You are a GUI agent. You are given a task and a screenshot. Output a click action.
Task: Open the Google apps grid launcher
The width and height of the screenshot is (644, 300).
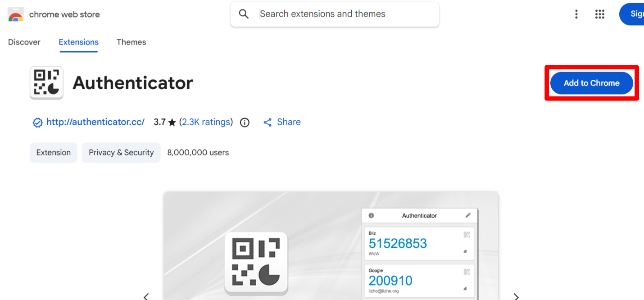tap(599, 14)
